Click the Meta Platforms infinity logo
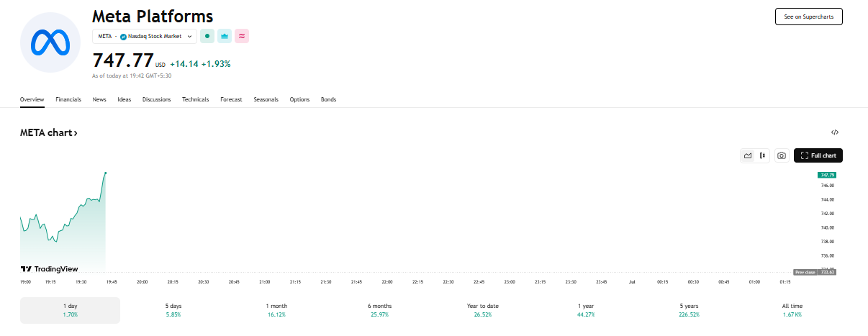 pyautogui.click(x=50, y=42)
